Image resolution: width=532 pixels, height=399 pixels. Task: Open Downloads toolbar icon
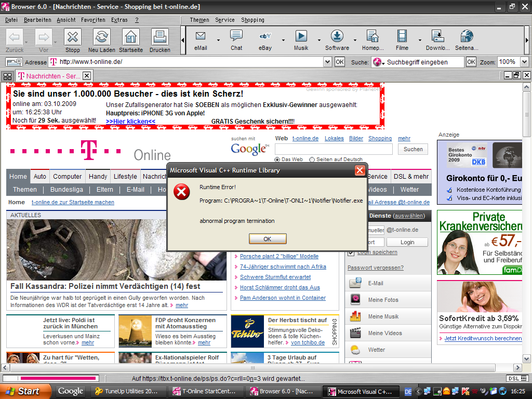pyautogui.click(x=437, y=36)
